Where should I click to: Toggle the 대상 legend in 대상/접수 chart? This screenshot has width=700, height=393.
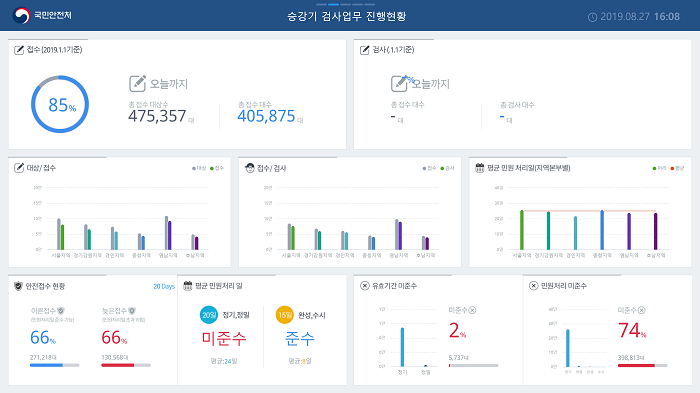click(x=199, y=168)
